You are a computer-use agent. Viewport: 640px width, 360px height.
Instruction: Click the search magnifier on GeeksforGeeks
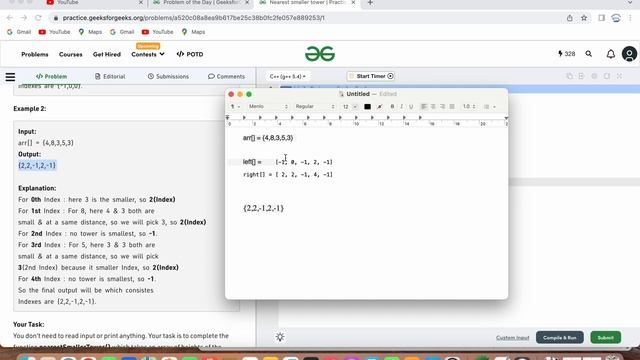click(x=589, y=54)
